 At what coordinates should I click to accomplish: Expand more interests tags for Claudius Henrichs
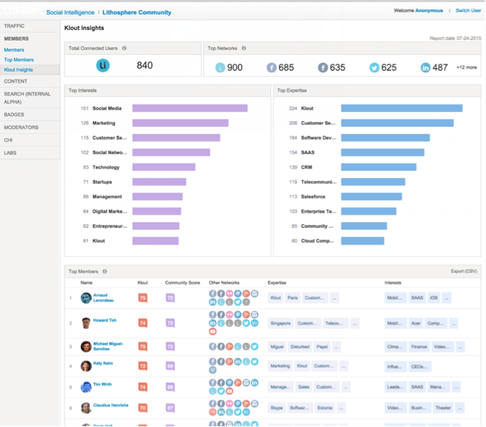tap(460, 408)
